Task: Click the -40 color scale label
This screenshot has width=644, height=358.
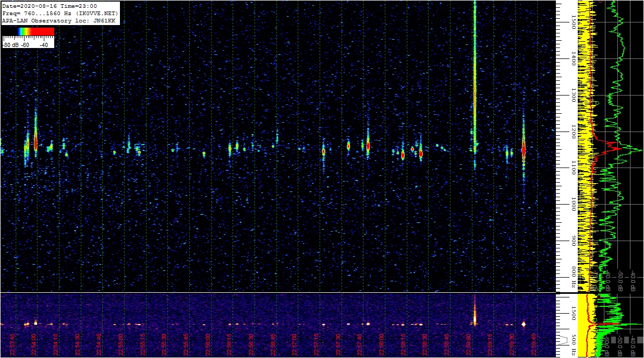Action: [44, 45]
